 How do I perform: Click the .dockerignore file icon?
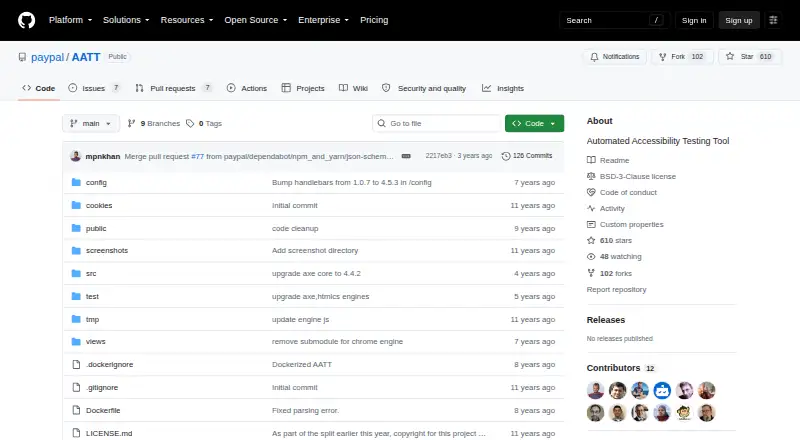pyautogui.click(x=76, y=364)
